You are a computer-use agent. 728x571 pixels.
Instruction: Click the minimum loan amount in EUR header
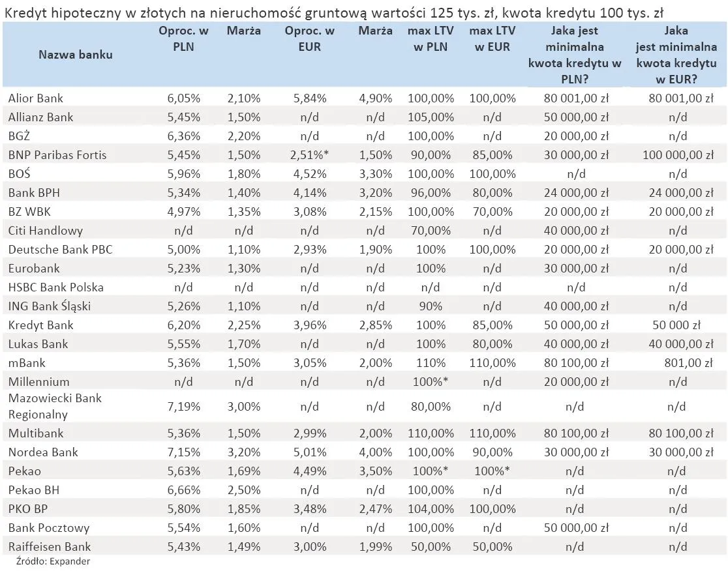676,55
